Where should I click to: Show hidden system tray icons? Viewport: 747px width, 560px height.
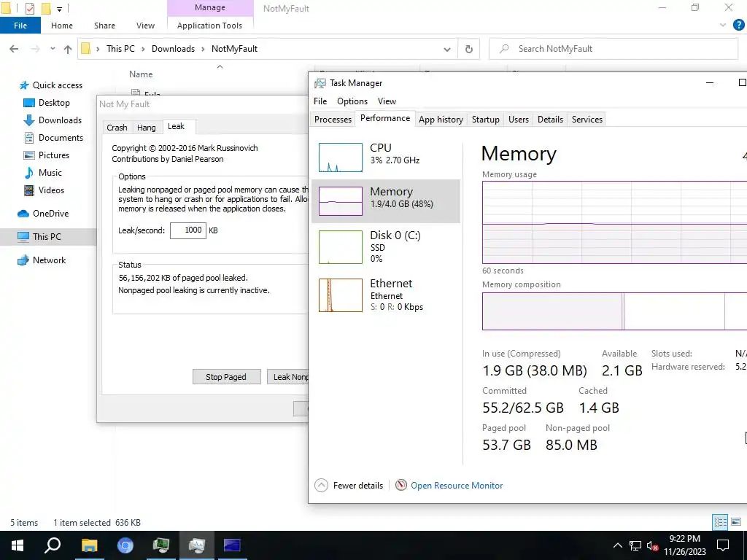[617, 545]
